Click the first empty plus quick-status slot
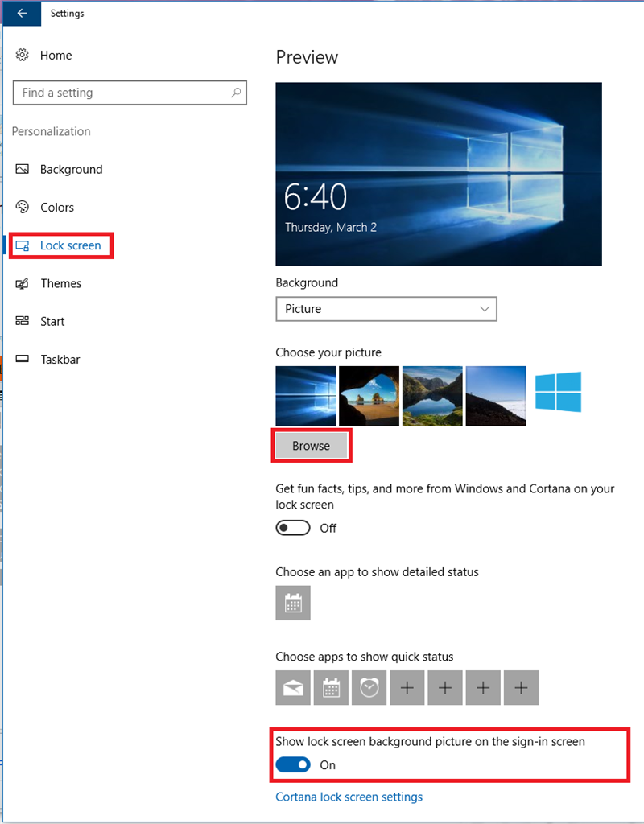 pyautogui.click(x=407, y=688)
